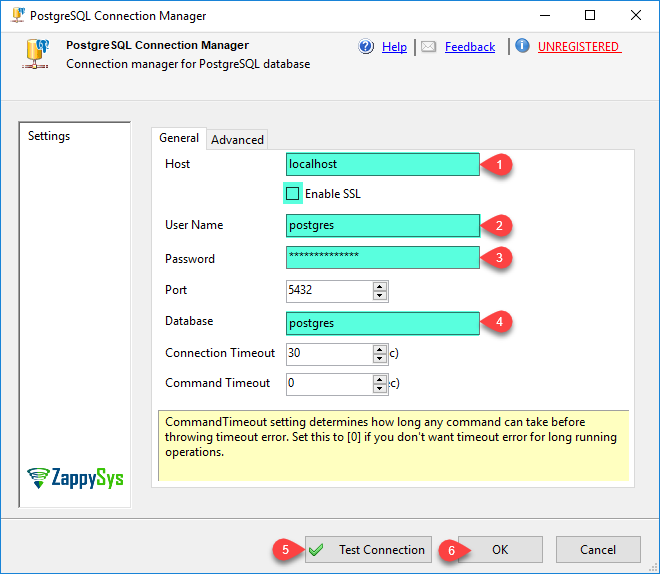This screenshot has height=574, width=660.
Task: Click the yellow CommandTimeout help text box
Action: 394,445
